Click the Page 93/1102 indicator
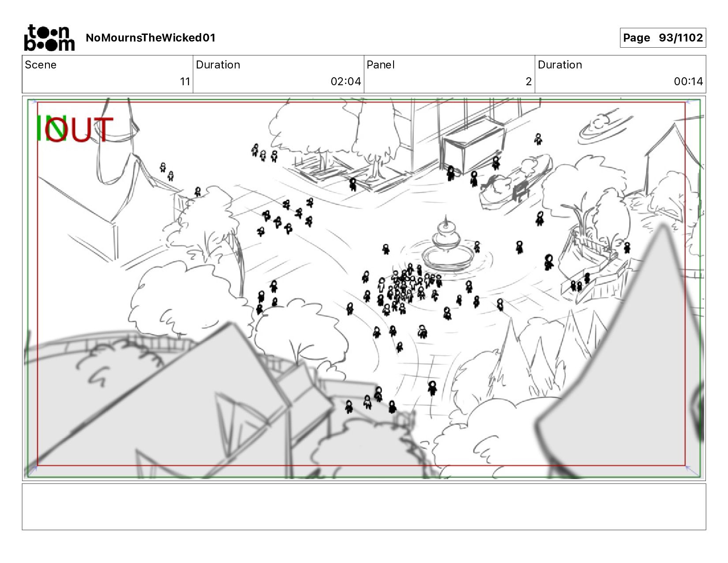The width and height of the screenshot is (728, 563). [x=663, y=38]
